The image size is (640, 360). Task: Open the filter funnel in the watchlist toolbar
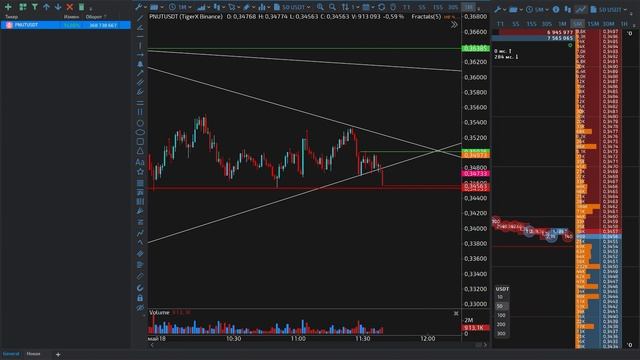pos(35,7)
